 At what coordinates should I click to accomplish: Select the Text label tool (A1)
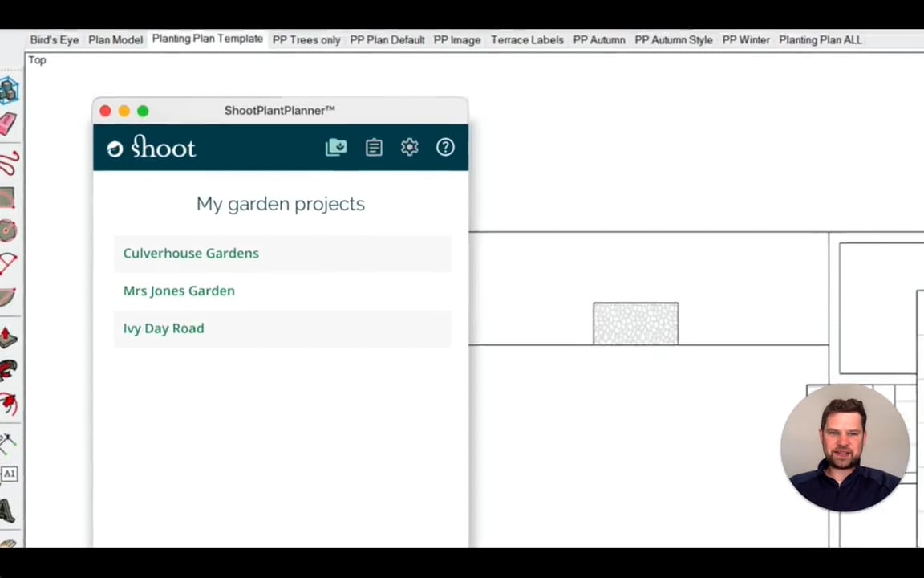[x=9, y=474]
